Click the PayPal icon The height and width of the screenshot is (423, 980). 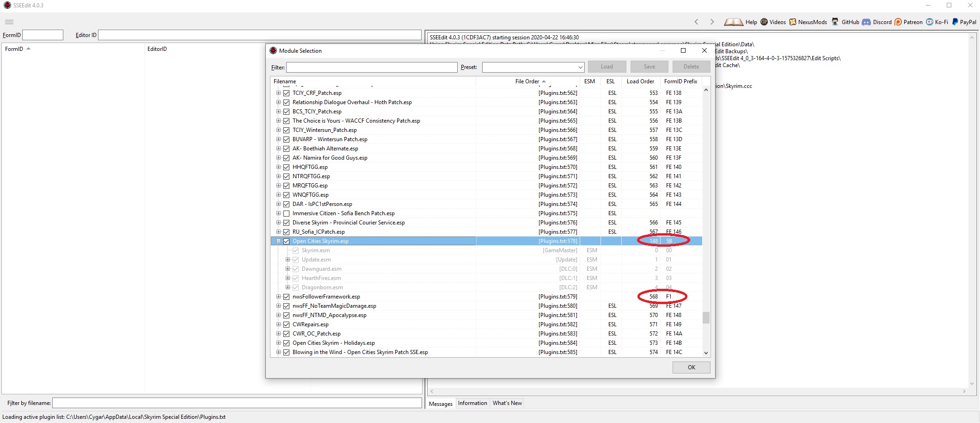tap(953, 22)
